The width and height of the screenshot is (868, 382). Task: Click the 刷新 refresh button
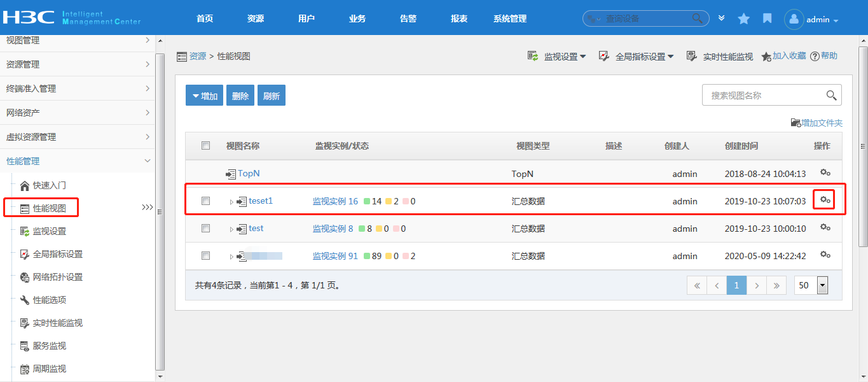(x=272, y=96)
